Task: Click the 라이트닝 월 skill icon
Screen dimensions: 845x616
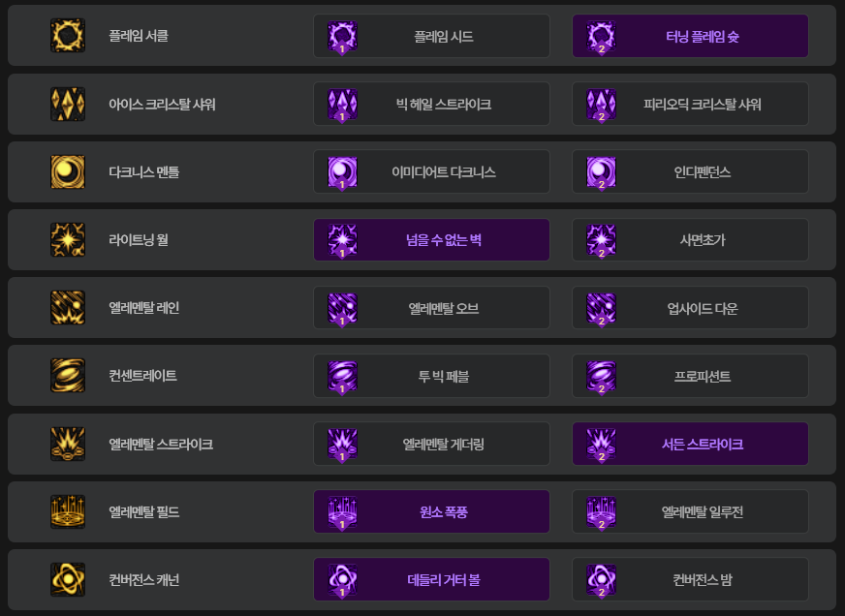Action: 68,239
